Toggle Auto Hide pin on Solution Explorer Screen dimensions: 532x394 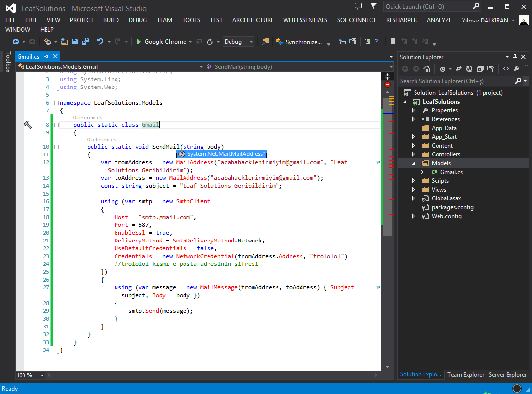(x=515, y=57)
